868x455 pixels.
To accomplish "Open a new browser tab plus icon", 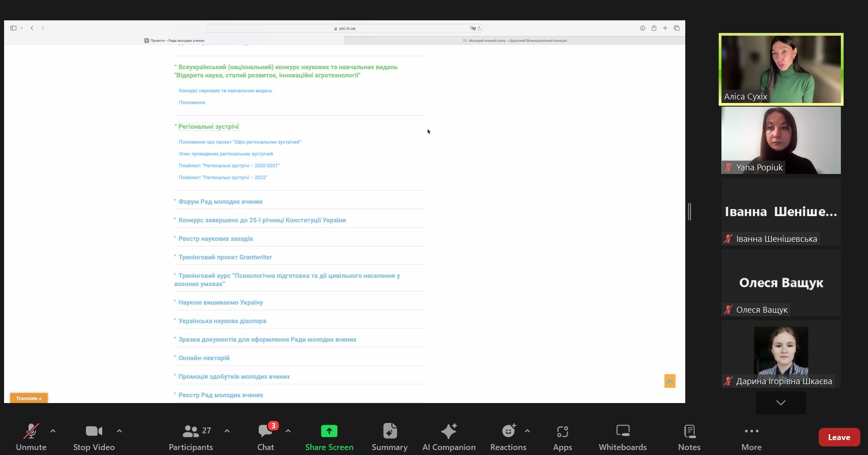I will point(665,28).
